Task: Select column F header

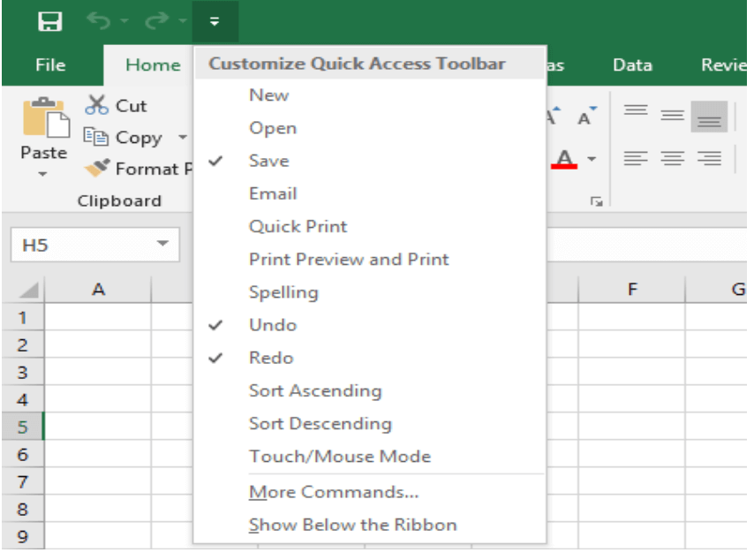Action: point(632,289)
